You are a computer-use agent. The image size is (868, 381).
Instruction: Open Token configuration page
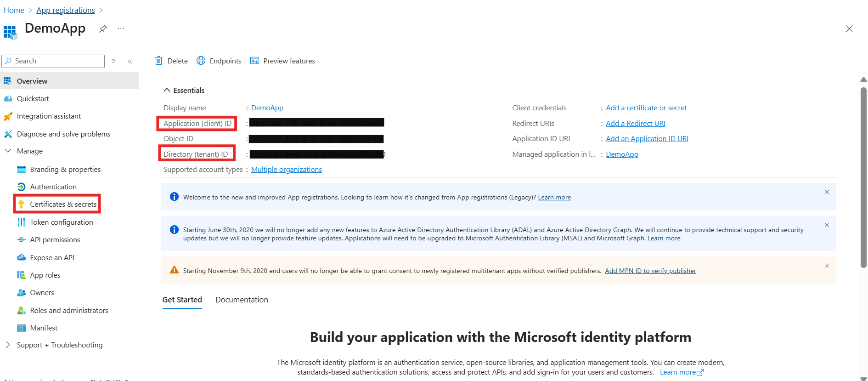click(62, 222)
